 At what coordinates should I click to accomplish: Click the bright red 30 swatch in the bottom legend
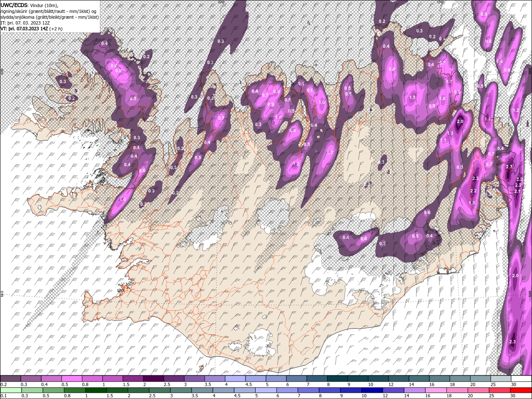(521, 390)
